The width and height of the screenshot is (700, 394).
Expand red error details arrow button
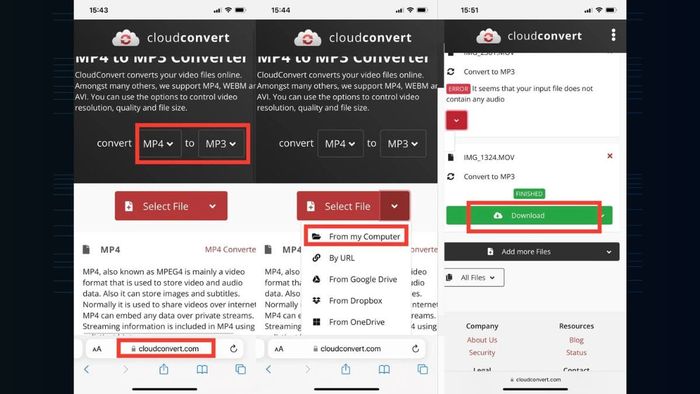(x=456, y=120)
